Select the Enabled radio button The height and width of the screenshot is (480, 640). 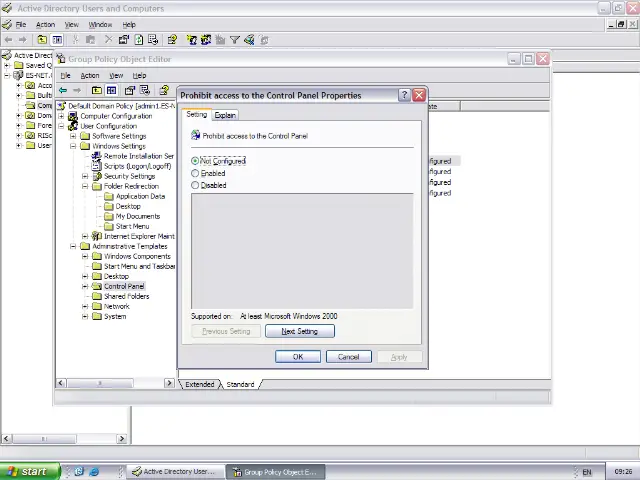point(195,173)
